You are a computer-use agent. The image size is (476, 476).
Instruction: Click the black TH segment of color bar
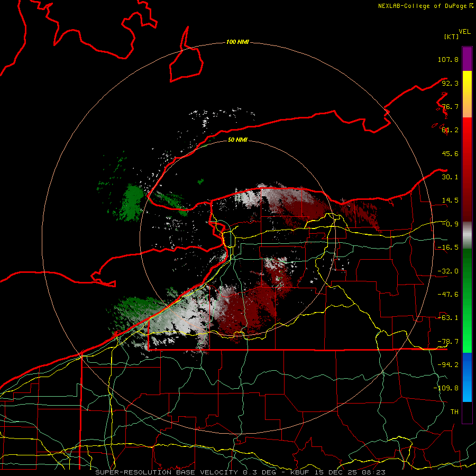(x=467, y=413)
